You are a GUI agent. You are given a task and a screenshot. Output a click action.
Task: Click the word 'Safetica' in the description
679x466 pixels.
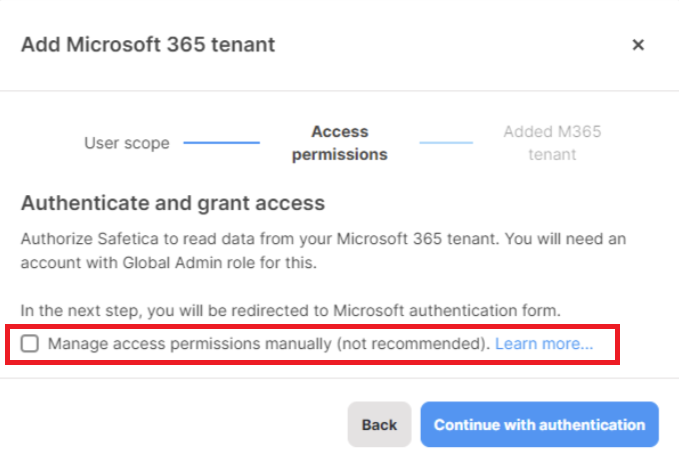coord(128,239)
